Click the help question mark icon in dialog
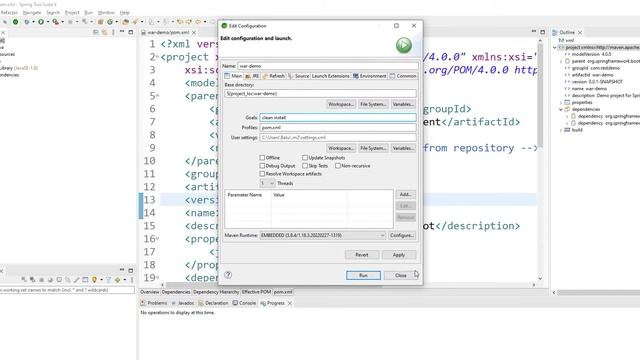This screenshot has width=640, height=360. click(228, 275)
